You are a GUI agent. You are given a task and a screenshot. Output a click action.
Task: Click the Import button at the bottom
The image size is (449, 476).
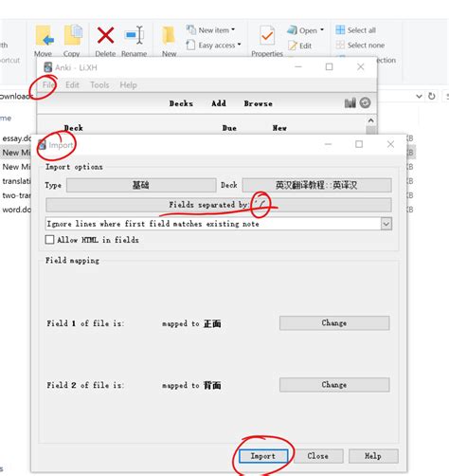click(x=263, y=456)
